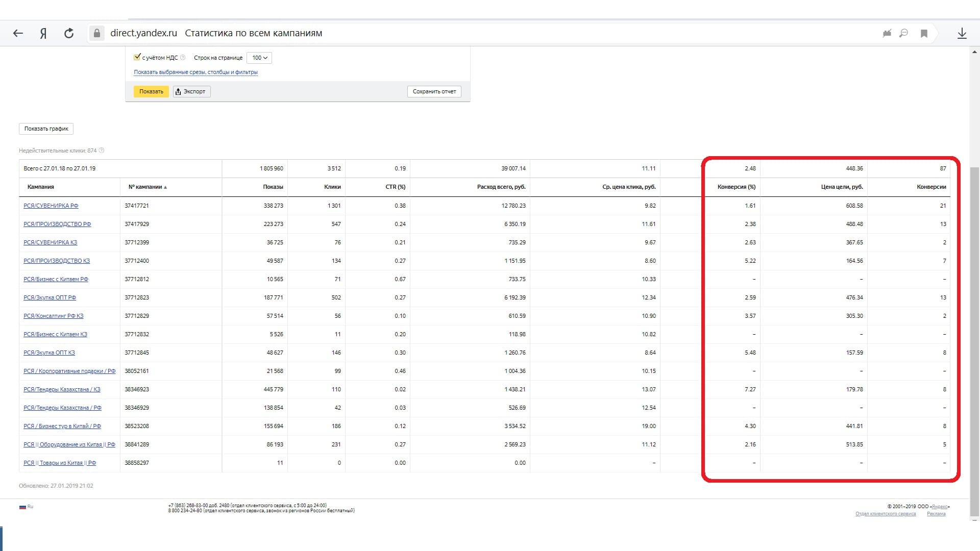
Task: Click the vertical scrollbar up arrow
Action: click(974, 52)
